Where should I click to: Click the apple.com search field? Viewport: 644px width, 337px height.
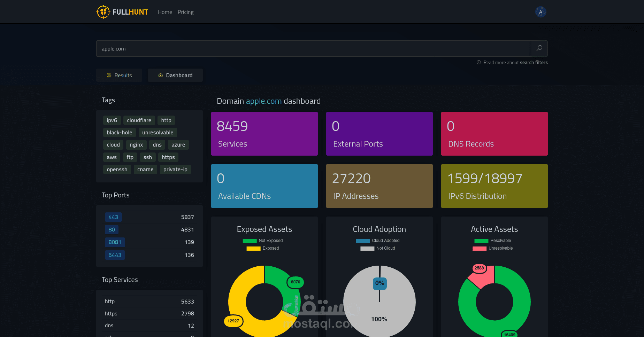pyautogui.click(x=313, y=48)
